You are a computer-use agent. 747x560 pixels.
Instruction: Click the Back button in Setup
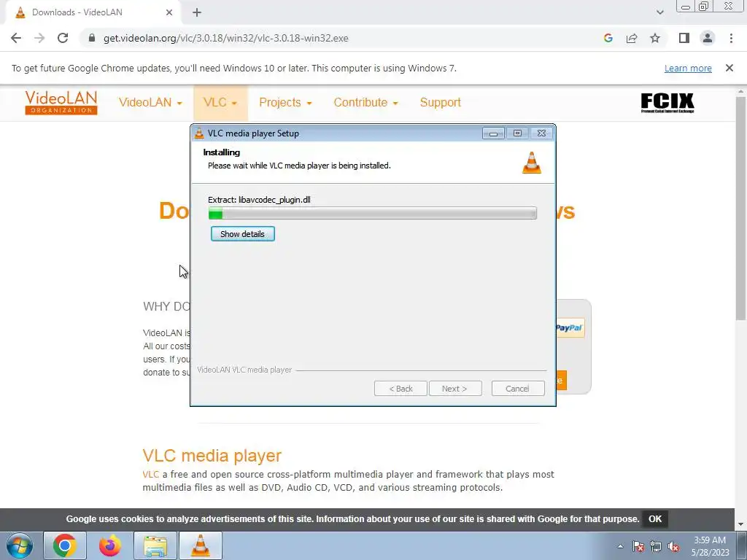pyautogui.click(x=400, y=389)
